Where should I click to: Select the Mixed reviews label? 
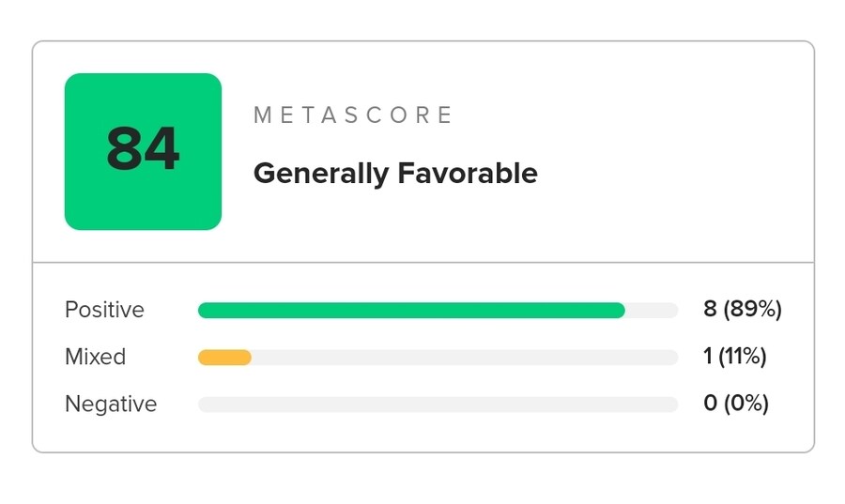[x=95, y=357]
